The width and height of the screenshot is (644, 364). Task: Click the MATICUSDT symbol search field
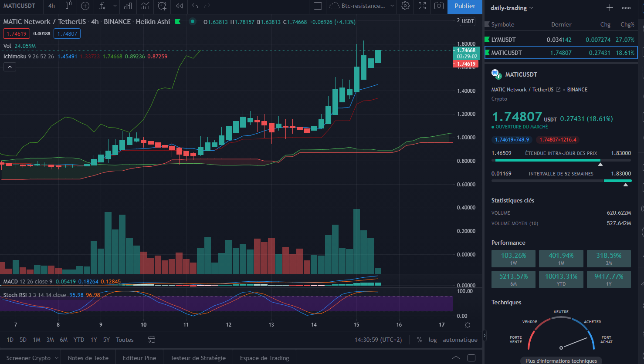(x=19, y=6)
